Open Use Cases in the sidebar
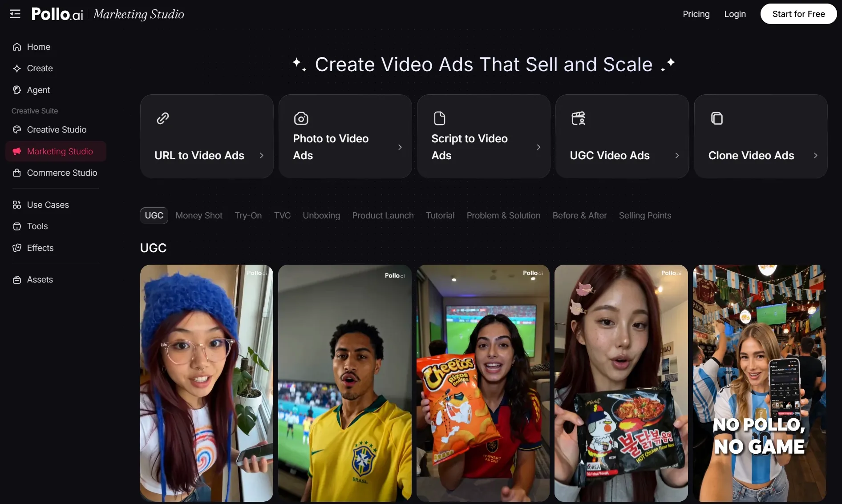This screenshot has width=842, height=504. tap(56, 205)
